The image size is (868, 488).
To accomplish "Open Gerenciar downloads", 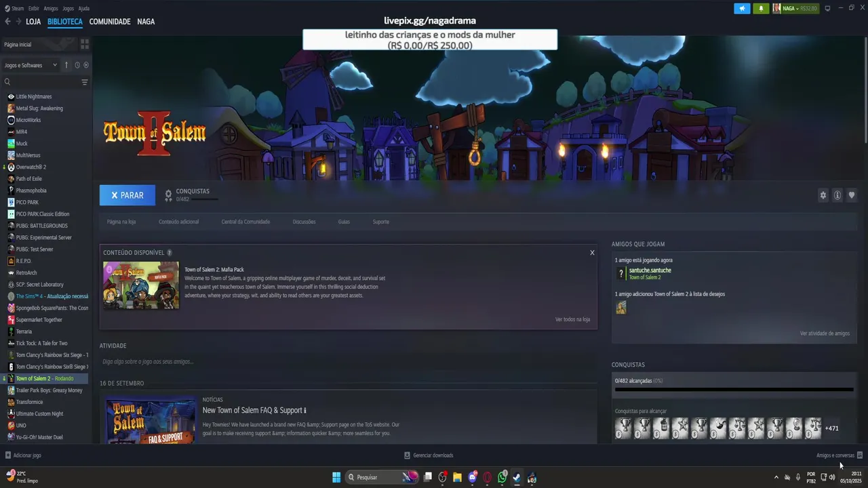I will coord(429,455).
